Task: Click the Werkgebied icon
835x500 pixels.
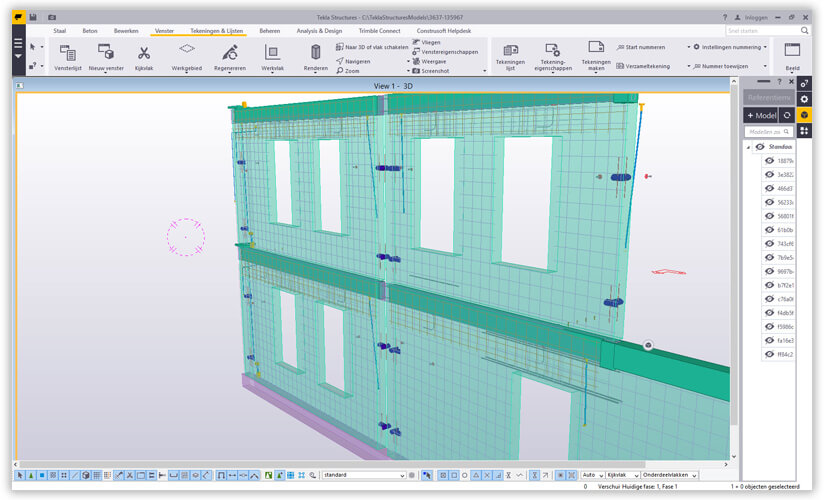Action: click(x=187, y=50)
